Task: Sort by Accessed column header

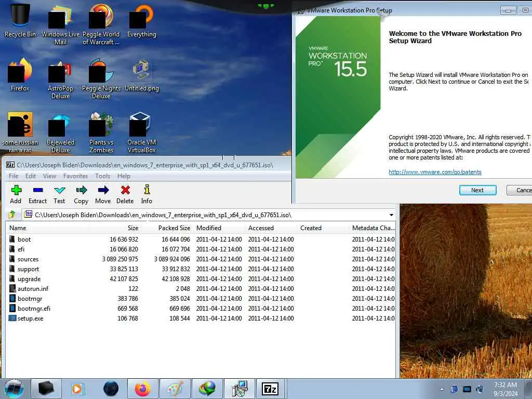Action: pyautogui.click(x=271, y=228)
